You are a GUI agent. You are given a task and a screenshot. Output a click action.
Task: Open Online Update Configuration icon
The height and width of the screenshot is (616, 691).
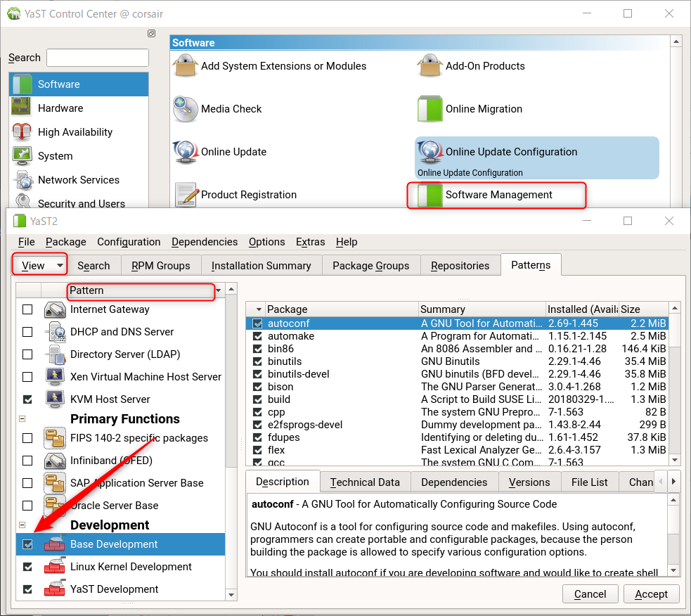[x=430, y=151]
